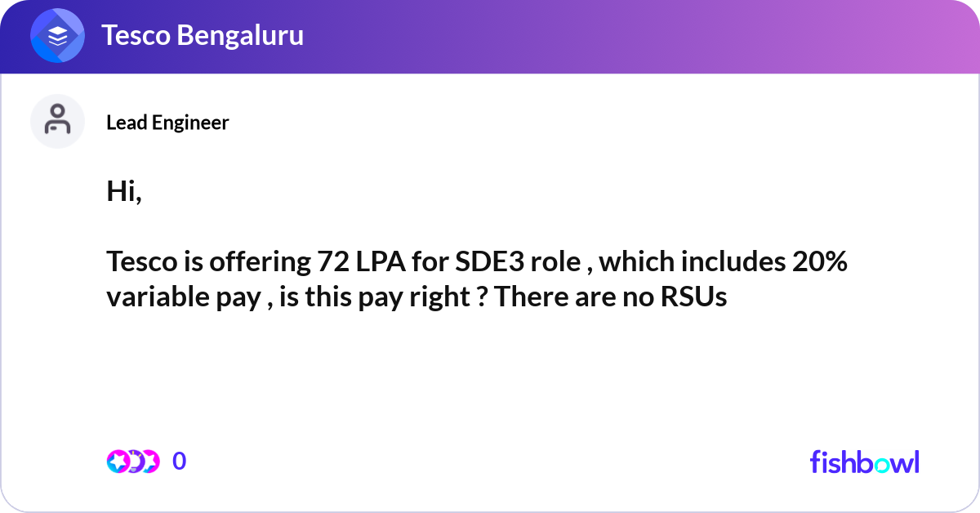This screenshot has height=513, width=980.
Task: Click the reaction count showing 0
Action: (x=180, y=462)
